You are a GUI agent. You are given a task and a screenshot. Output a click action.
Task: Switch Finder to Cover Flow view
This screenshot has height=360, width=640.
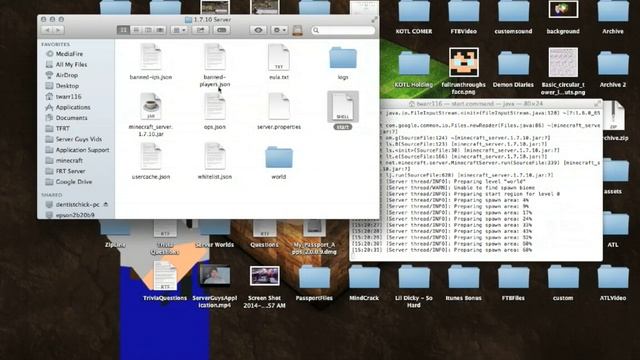(x=160, y=30)
